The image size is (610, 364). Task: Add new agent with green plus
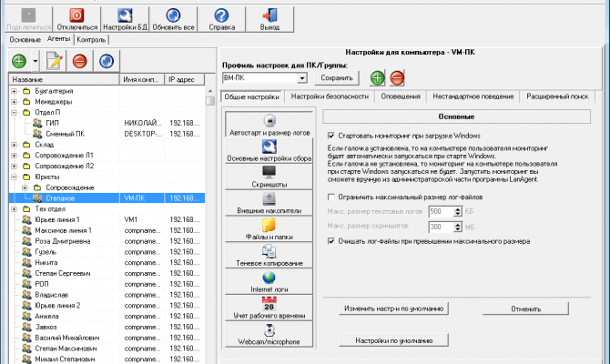pyautogui.click(x=19, y=61)
